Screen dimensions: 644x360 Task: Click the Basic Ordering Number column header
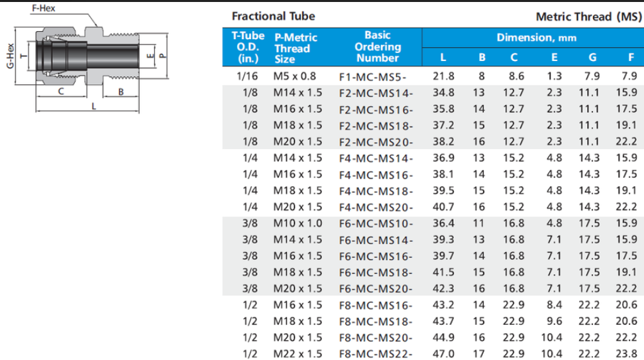(x=377, y=46)
